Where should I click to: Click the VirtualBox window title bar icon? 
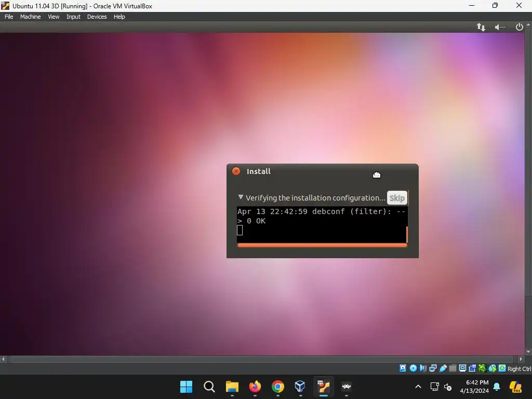[5, 6]
